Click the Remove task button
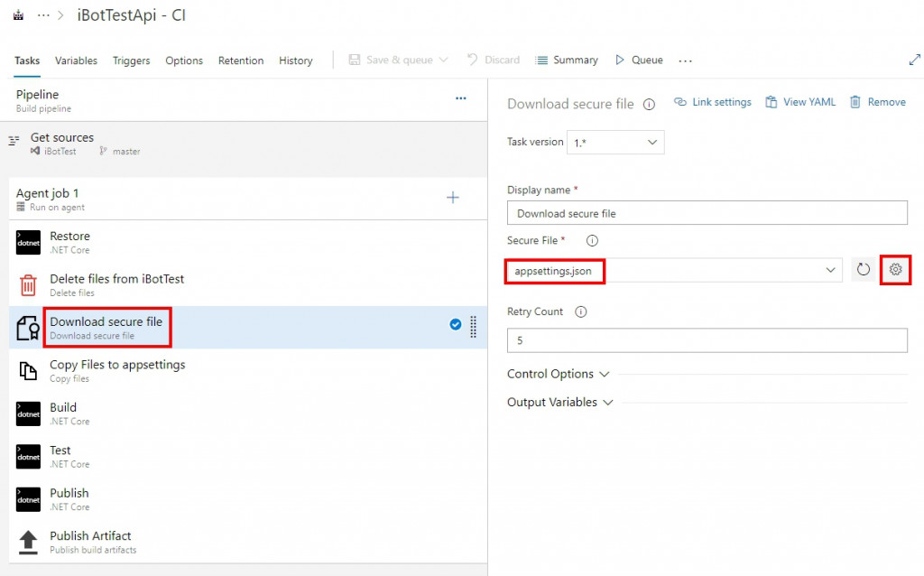The image size is (924, 576). click(x=877, y=102)
